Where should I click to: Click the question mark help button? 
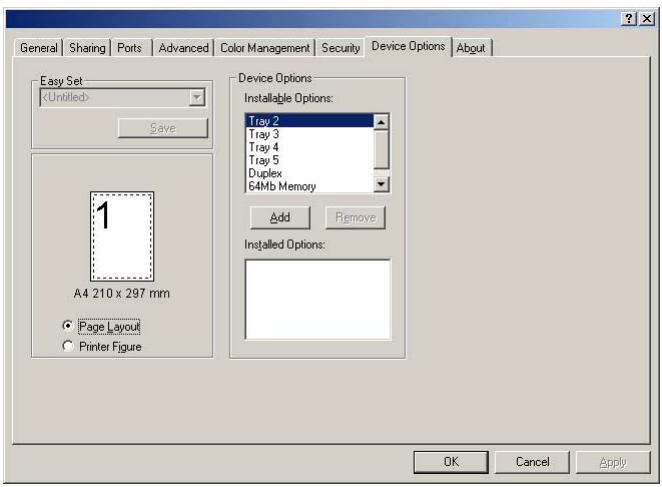click(629, 19)
